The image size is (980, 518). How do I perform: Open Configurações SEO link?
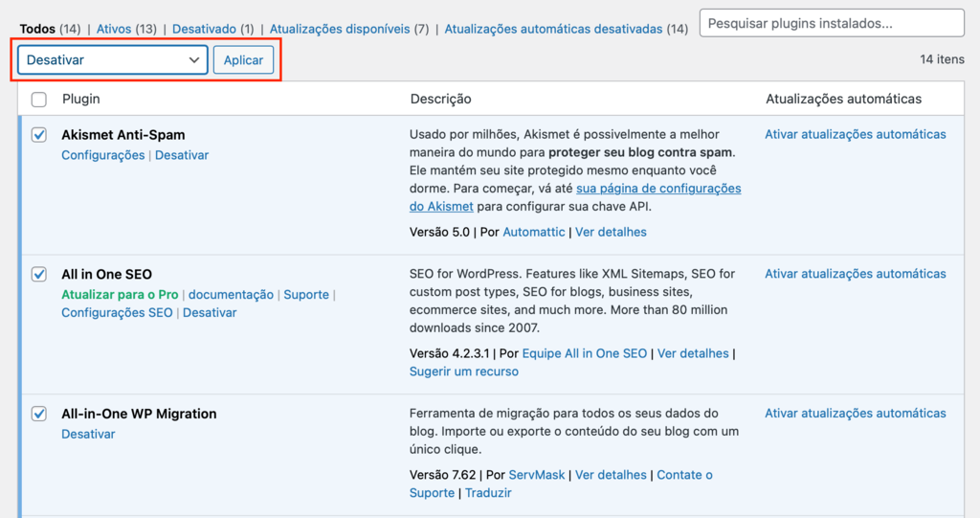tap(117, 313)
